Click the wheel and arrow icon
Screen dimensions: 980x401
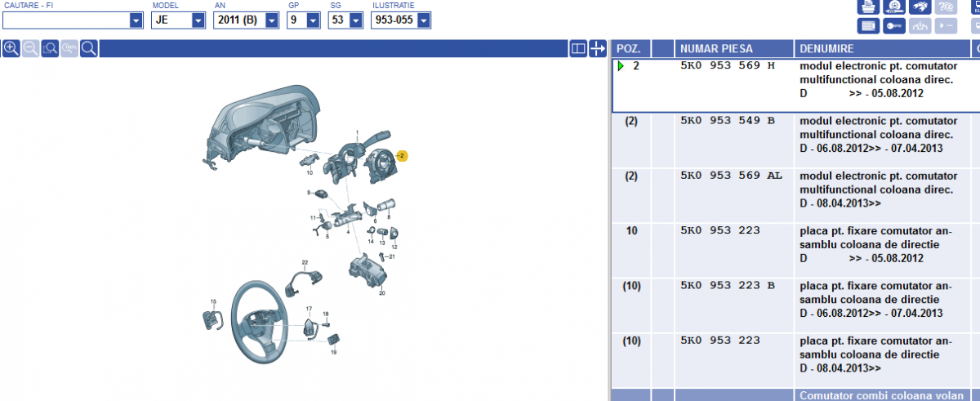pyautogui.click(x=895, y=7)
